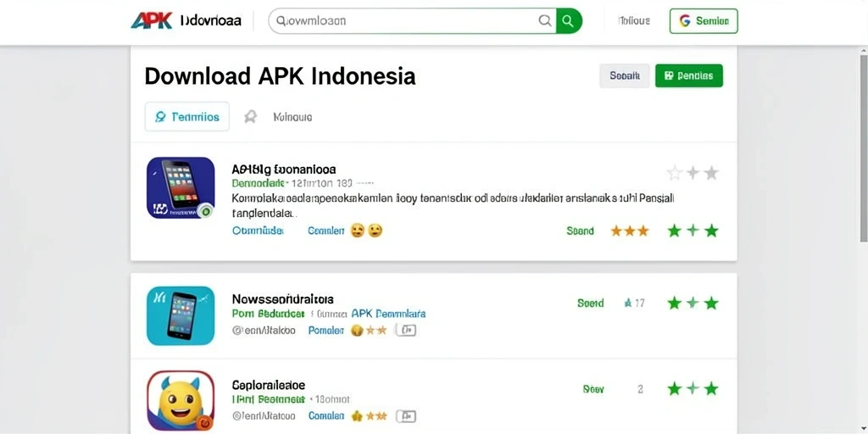Open the first app title link
This screenshot has width=868, height=434.
click(x=284, y=169)
